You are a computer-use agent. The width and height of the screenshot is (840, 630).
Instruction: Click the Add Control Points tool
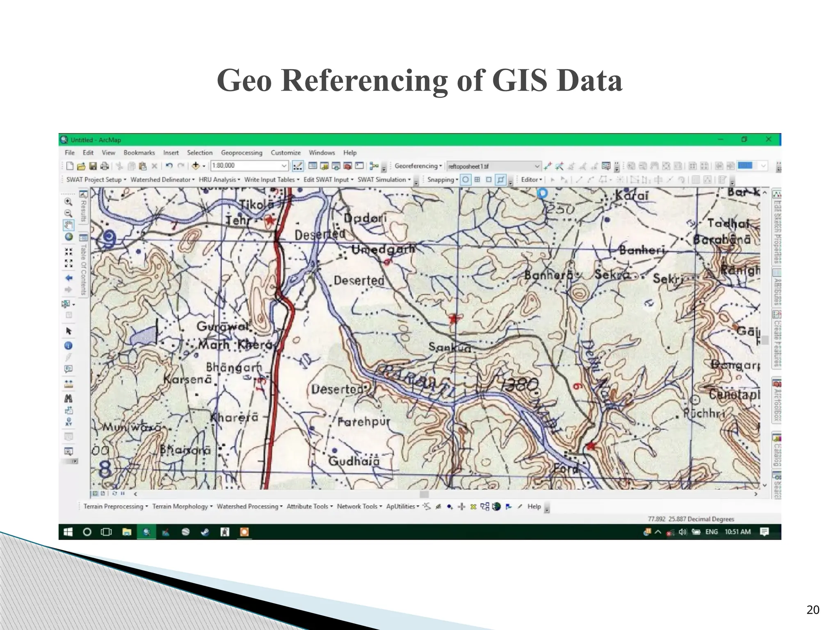click(x=548, y=166)
